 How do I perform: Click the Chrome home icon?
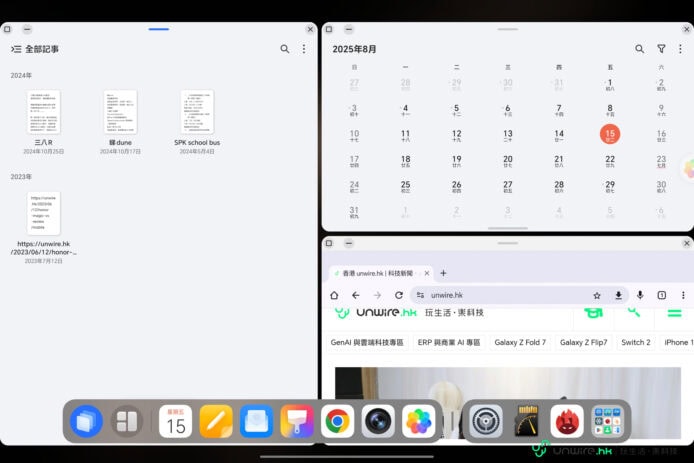click(x=334, y=295)
